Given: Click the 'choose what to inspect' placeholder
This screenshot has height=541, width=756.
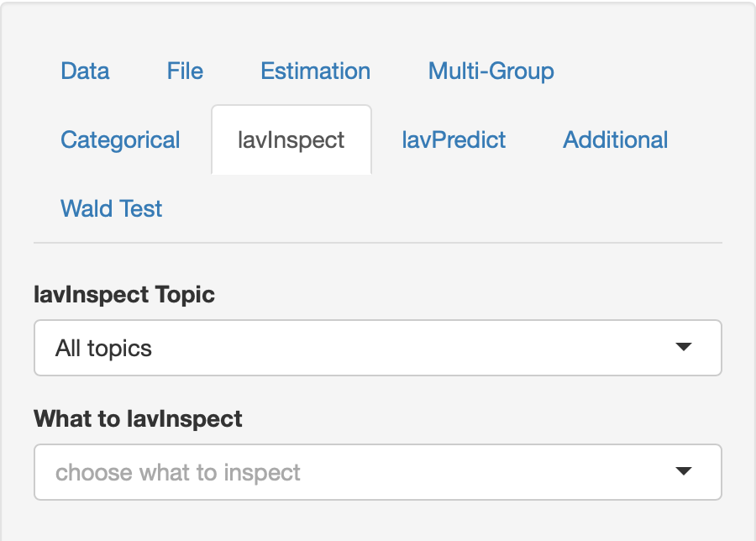Looking at the screenshot, I should 178,472.
